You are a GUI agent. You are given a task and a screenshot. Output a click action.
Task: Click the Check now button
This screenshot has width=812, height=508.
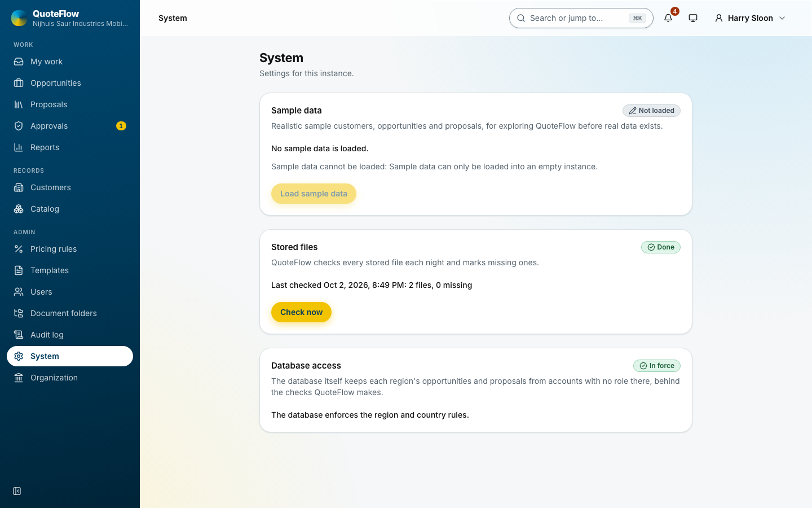click(x=301, y=312)
